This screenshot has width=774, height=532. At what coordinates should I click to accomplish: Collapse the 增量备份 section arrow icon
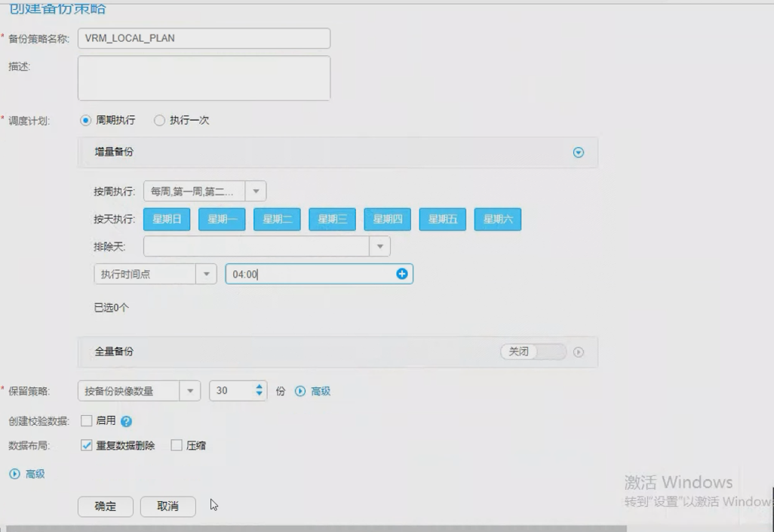click(579, 152)
